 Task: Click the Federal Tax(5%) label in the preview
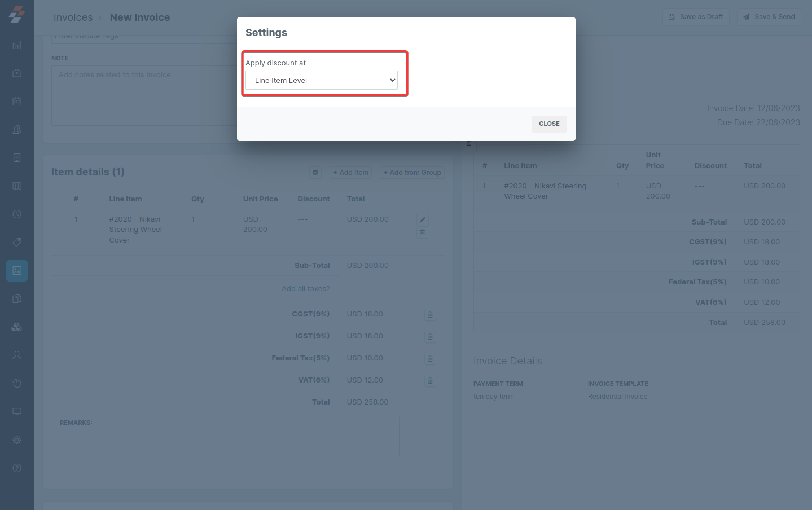(697, 282)
